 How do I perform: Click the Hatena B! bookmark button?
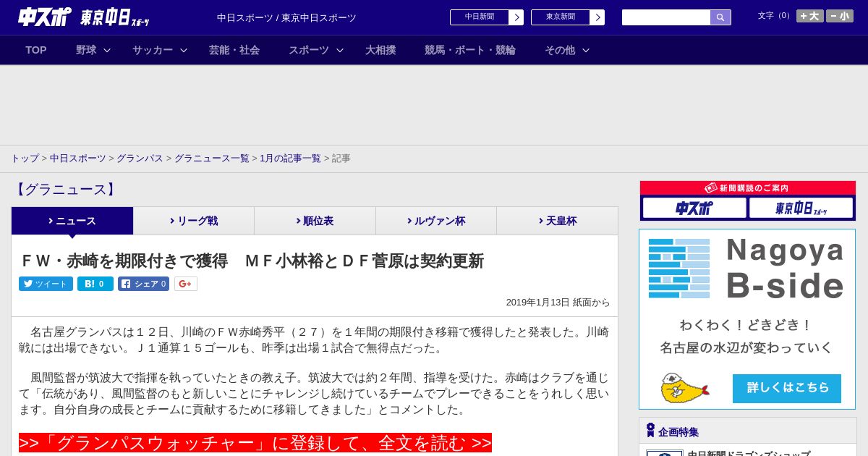95,284
